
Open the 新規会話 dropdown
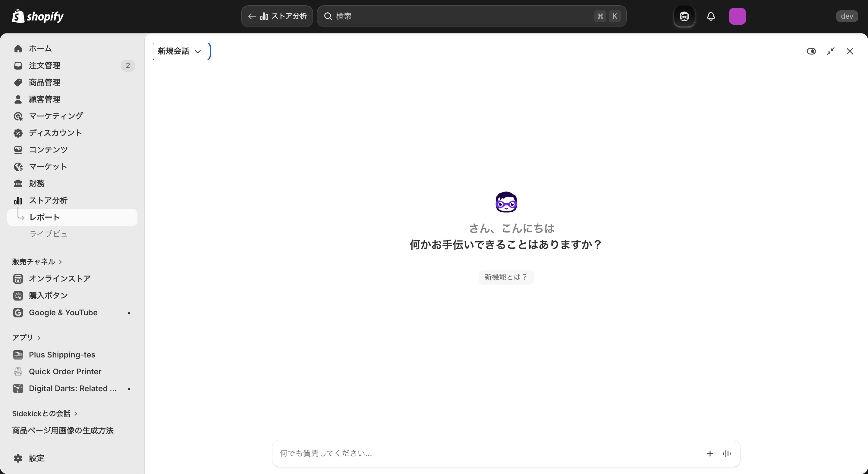pos(179,51)
